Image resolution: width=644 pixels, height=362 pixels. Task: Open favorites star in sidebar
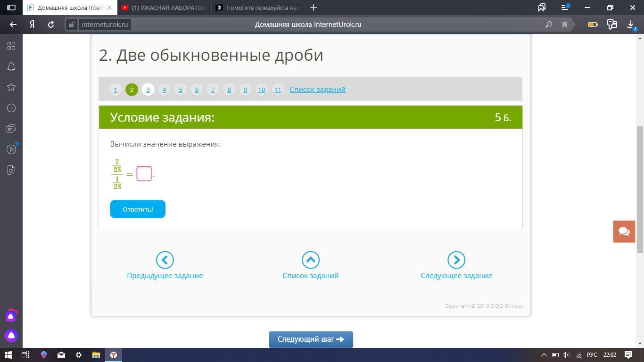[x=11, y=87]
